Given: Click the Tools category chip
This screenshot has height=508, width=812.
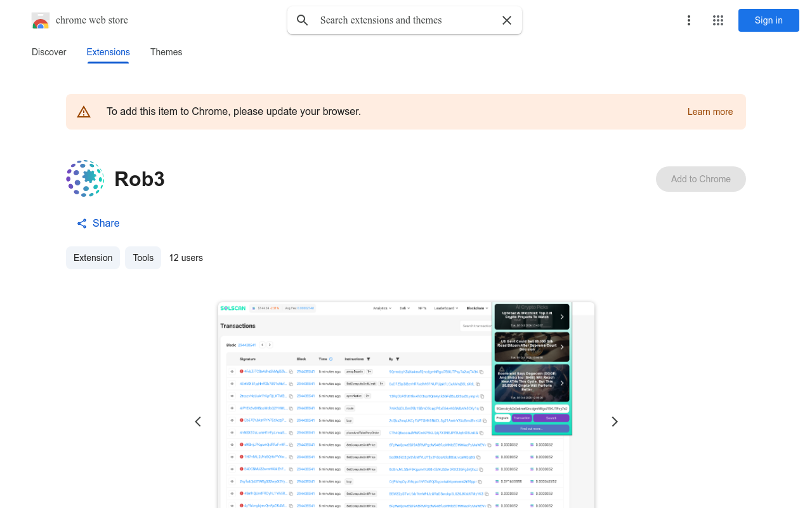Looking at the screenshot, I should pyautogui.click(x=143, y=258).
